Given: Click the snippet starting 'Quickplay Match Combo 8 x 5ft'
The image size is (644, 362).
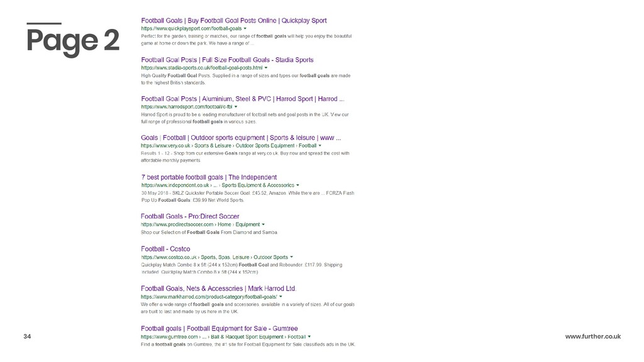Looking at the screenshot, I should coord(241,268).
